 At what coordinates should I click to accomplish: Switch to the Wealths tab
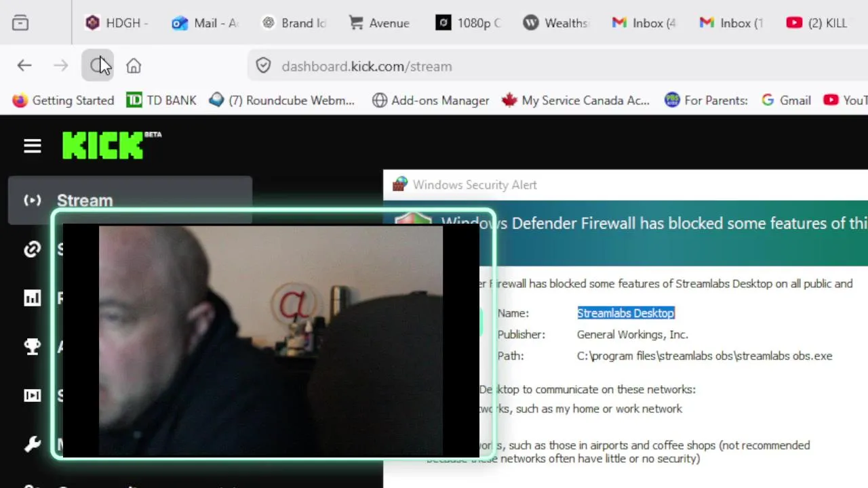(556, 23)
